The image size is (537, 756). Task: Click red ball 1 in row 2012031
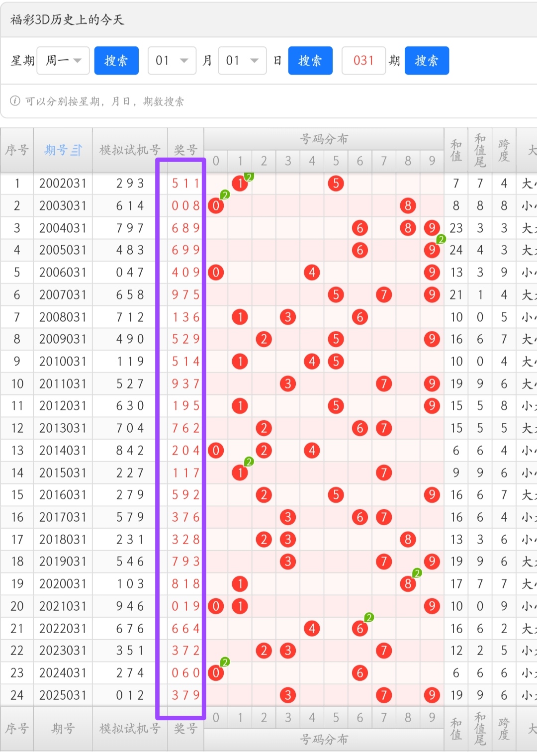[240, 406]
